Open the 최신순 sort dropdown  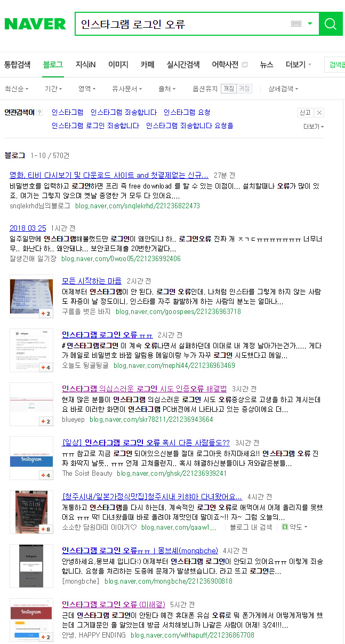pos(17,89)
